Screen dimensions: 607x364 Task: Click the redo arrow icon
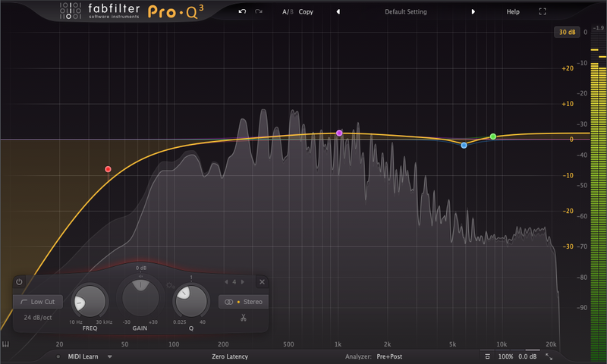(x=258, y=11)
